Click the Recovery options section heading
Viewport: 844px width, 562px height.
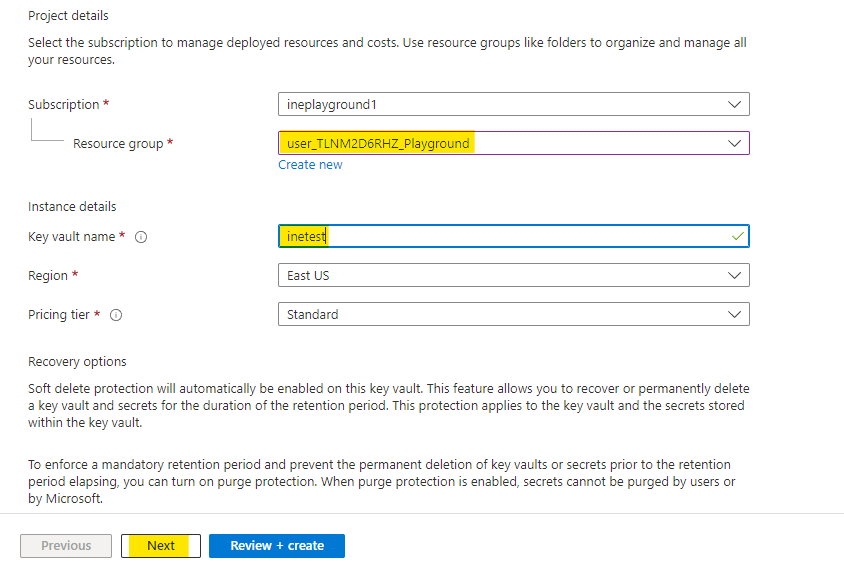click(x=77, y=361)
